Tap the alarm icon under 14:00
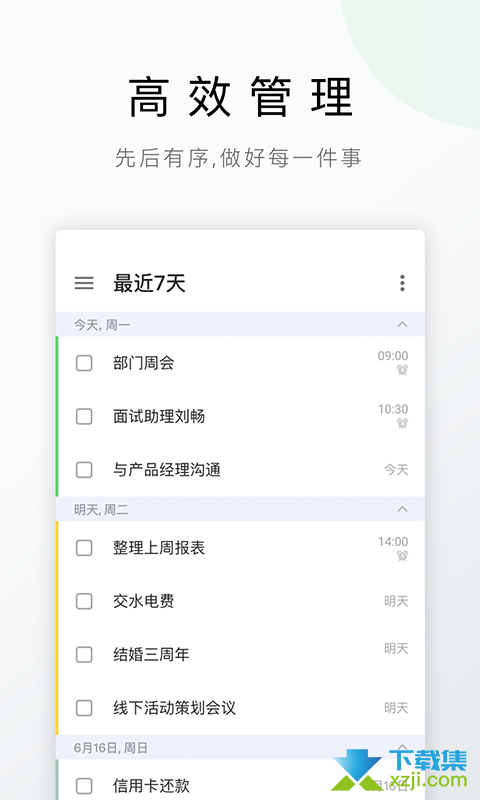Image resolution: width=480 pixels, height=800 pixels. (x=402, y=556)
